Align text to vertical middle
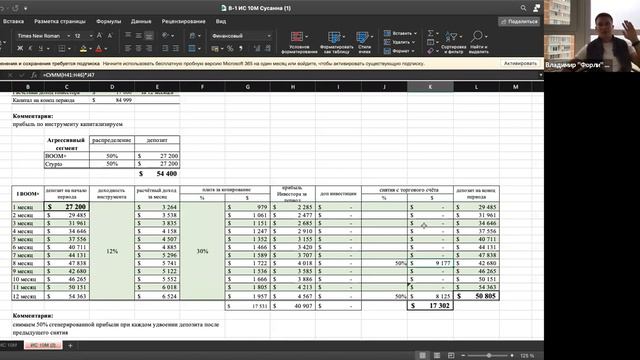 click(x=138, y=36)
